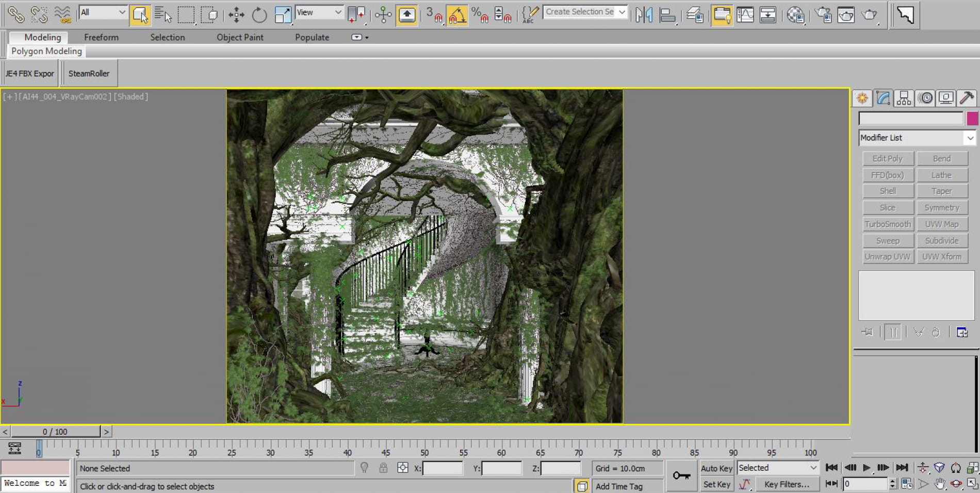Open the Material Editor icon
Screen dimensions: 980x493
(795, 14)
